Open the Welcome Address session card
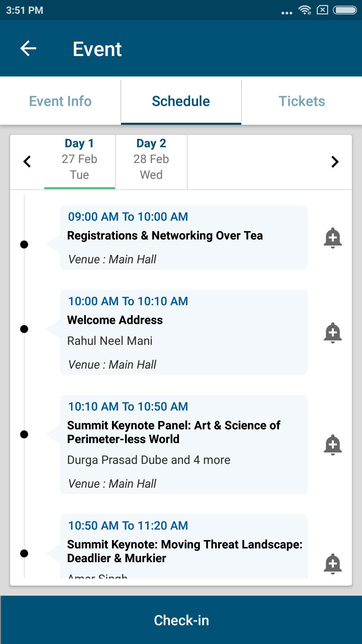This screenshot has width=362, height=644. pyautogui.click(x=184, y=332)
